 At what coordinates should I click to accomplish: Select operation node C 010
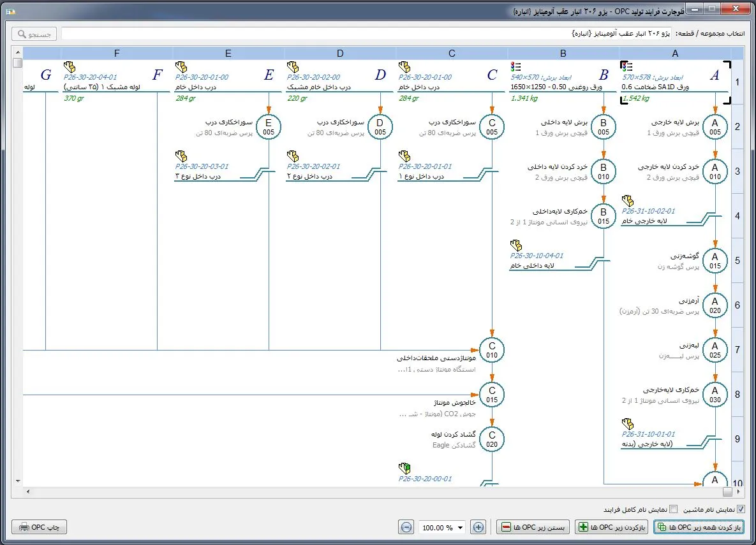492,350
